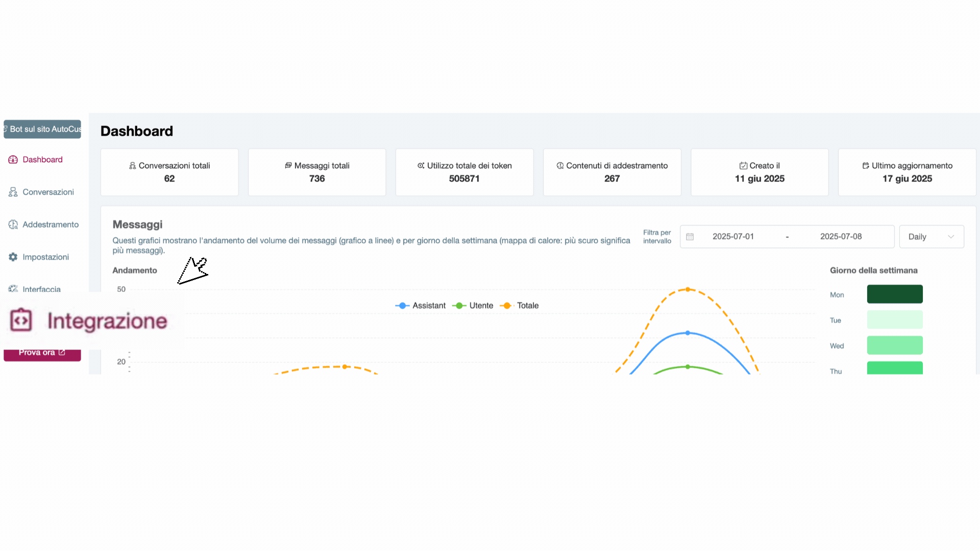Click the Addestramento brain icon

pos(13,224)
